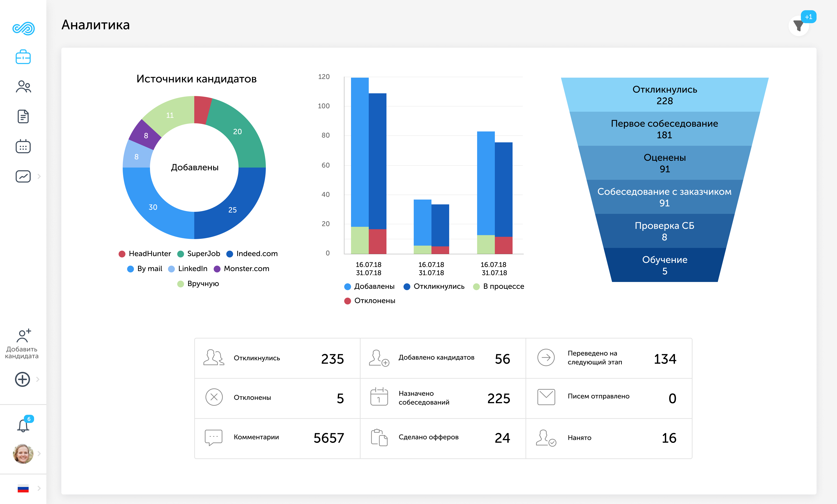Screen dimensions: 837x504
Task: Click the circled plus icon in sidebar
Action: tap(22, 379)
